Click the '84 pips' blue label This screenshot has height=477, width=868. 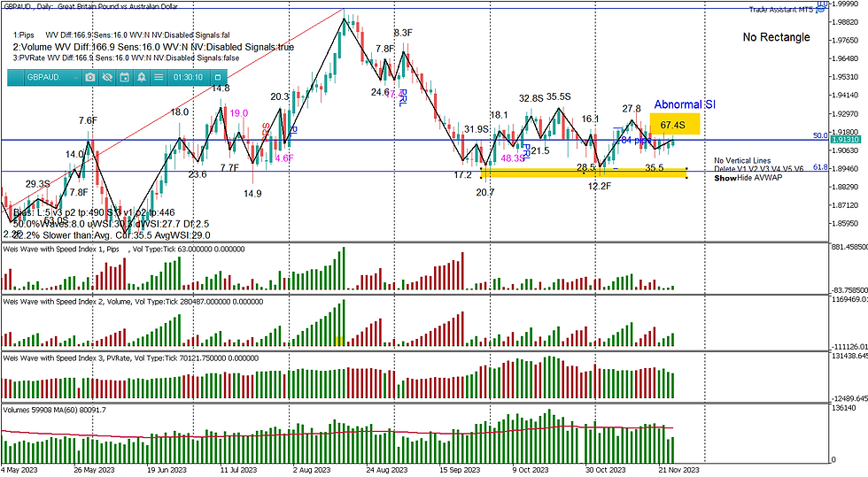click(x=636, y=140)
